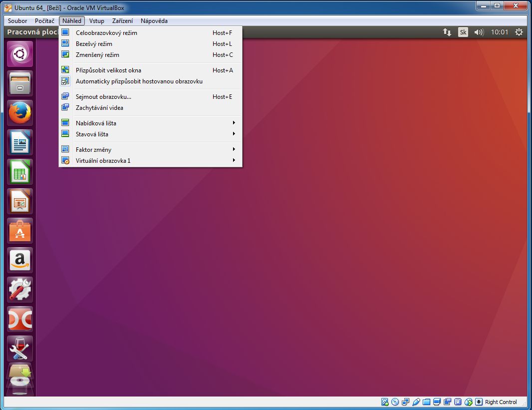
Task: Open the Vstup menu
Action: coord(97,20)
